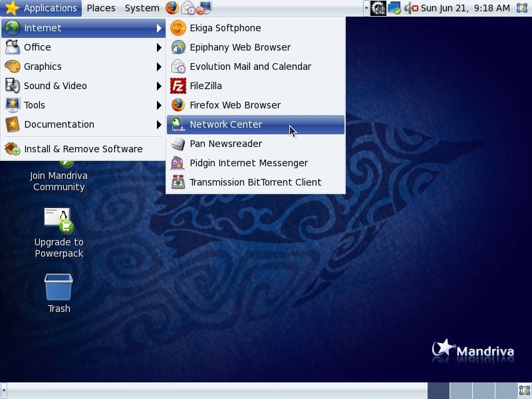Viewport: 532px width, 399px height.
Task: Open Pan Newsreader
Action: pos(255,144)
